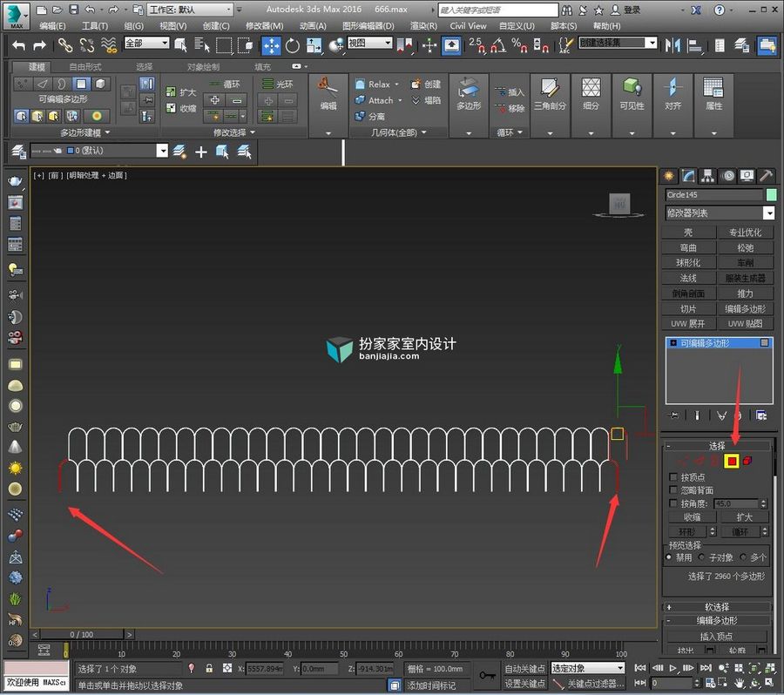Toggle the Angle Snap icon

click(x=498, y=46)
